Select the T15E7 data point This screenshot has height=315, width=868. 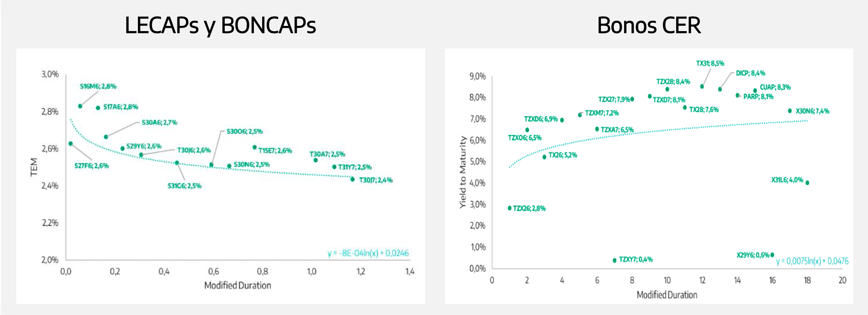[x=255, y=147]
